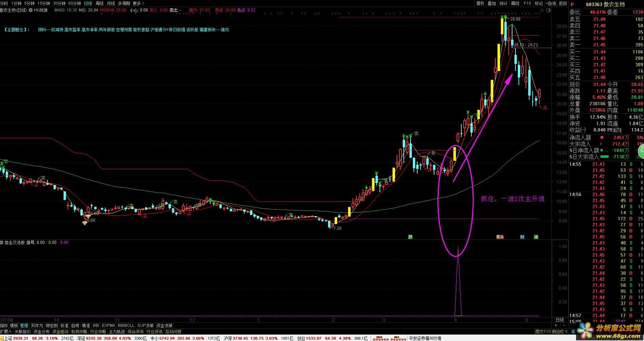Click the 日线 label under price axis
The image size is (644, 341).
(560, 320)
